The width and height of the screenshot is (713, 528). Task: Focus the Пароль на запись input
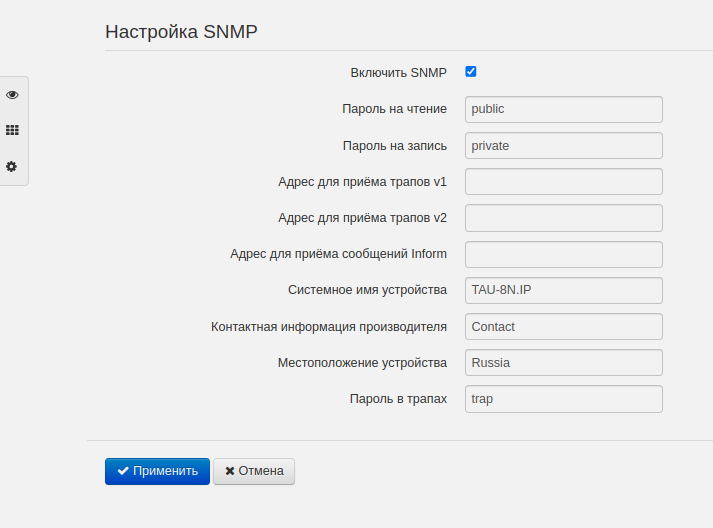coord(564,145)
